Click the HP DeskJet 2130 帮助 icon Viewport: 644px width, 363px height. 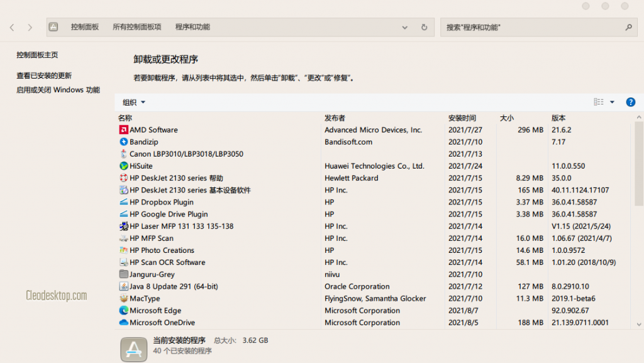(124, 178)
